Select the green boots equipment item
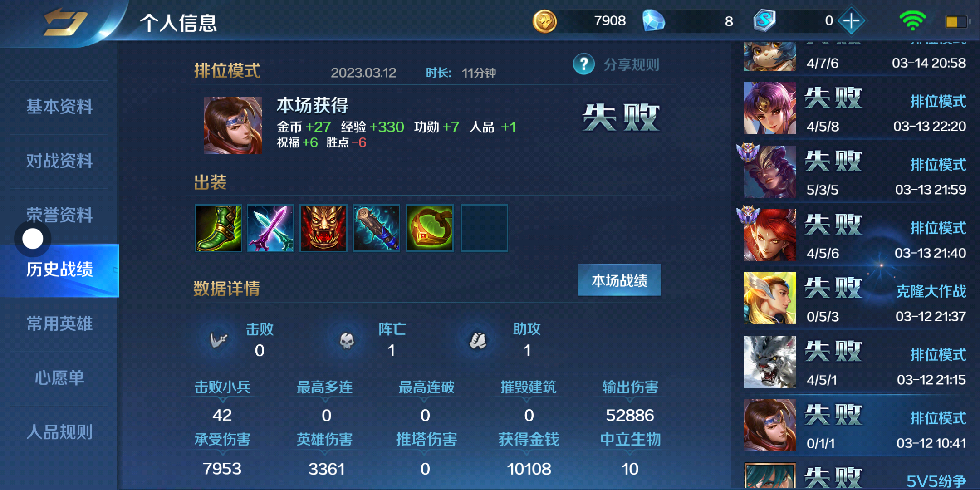Screen dimensions: 980x490 [218, 228]
